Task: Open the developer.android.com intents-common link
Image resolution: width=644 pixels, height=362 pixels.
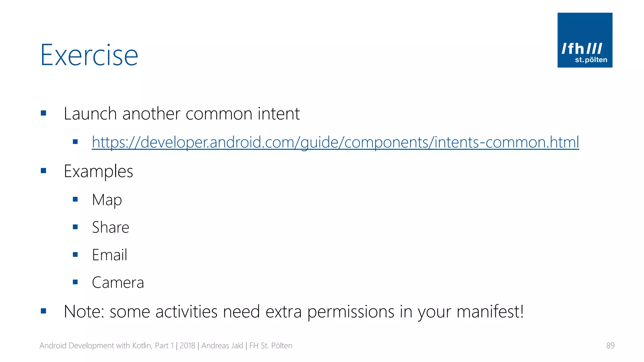Action: point(335,142)
